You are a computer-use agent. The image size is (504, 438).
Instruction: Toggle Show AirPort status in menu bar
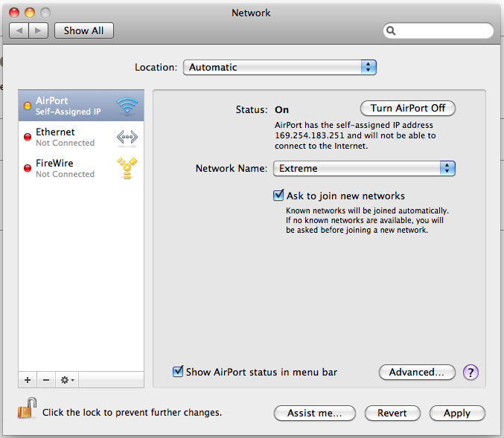click(x=178, y=372)
